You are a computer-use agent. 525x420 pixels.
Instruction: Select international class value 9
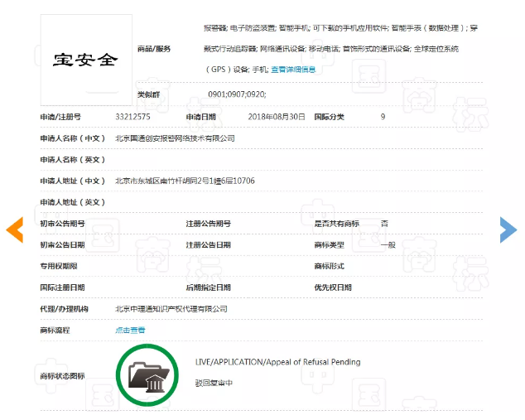coord(383,117)
